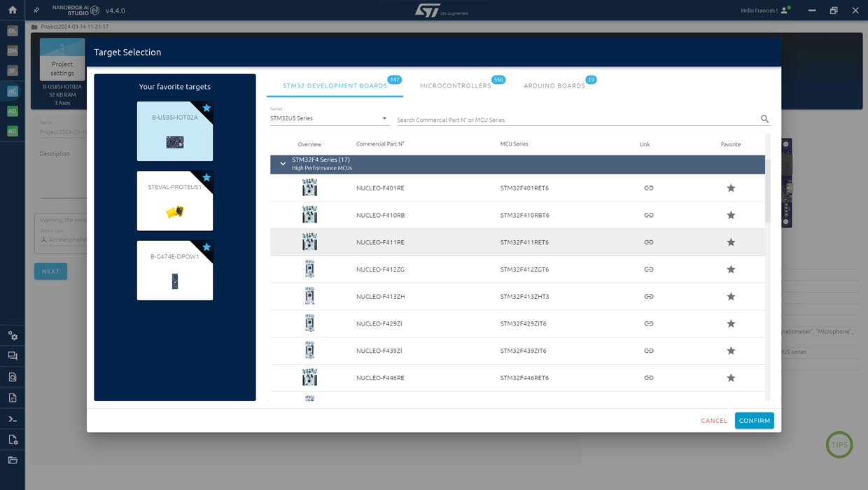This screenshot has width=868, height=490.
Task: Click the search magnifier icon
Action: click(764, 119)
